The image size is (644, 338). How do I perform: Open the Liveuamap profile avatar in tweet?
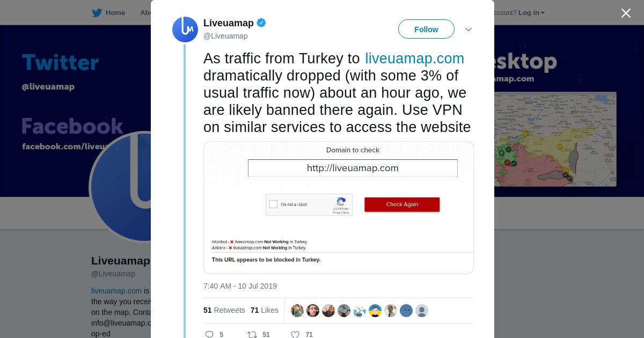click(185, 30)
